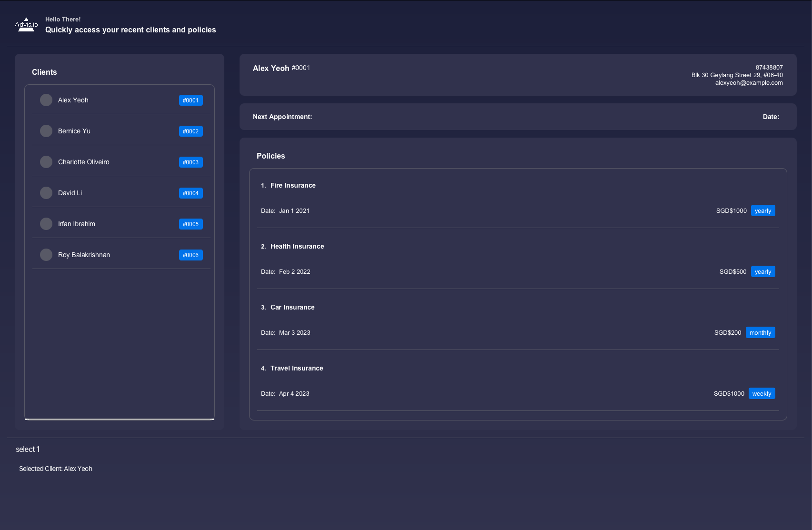Select Roy Balakrishnan in the clients list
This screenshot has width=812, height=530.
tap(121, 255)
